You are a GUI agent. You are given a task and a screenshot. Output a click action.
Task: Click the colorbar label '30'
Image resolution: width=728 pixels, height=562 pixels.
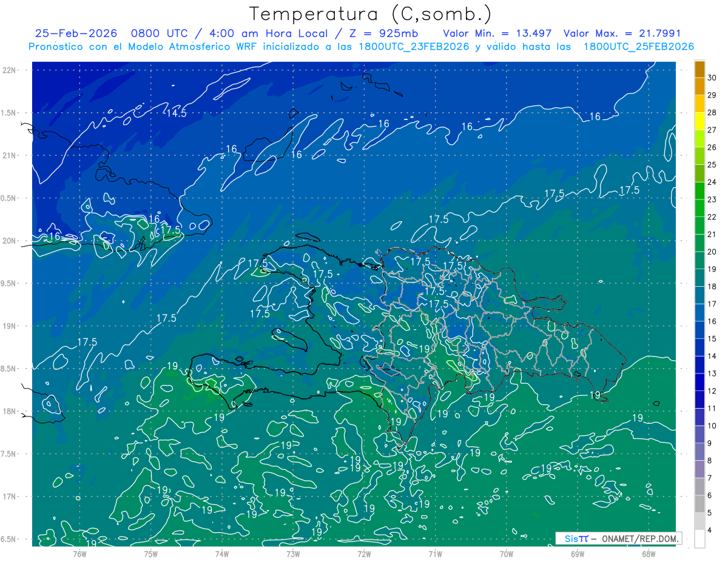[x=712, y=78]
